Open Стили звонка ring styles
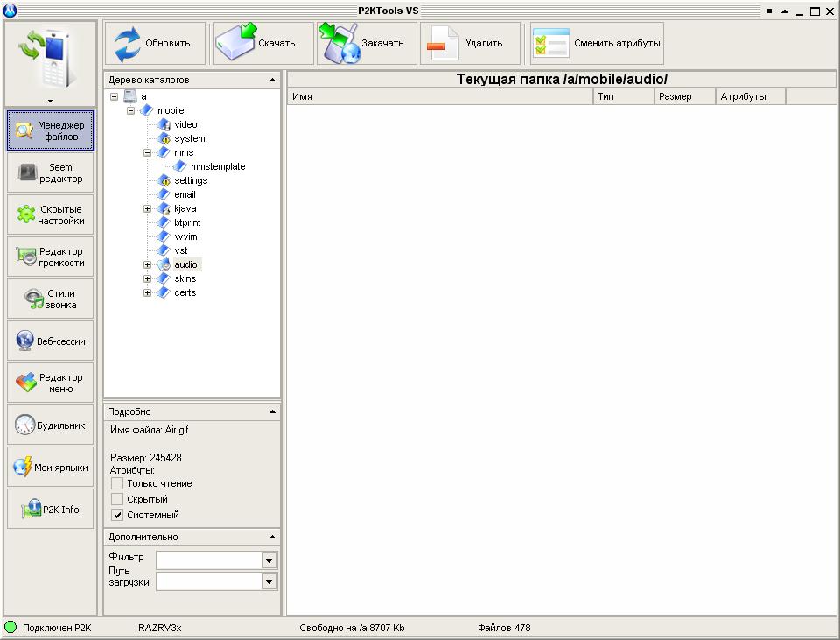The height and width of the screenshot is (640, 840). 51,299
